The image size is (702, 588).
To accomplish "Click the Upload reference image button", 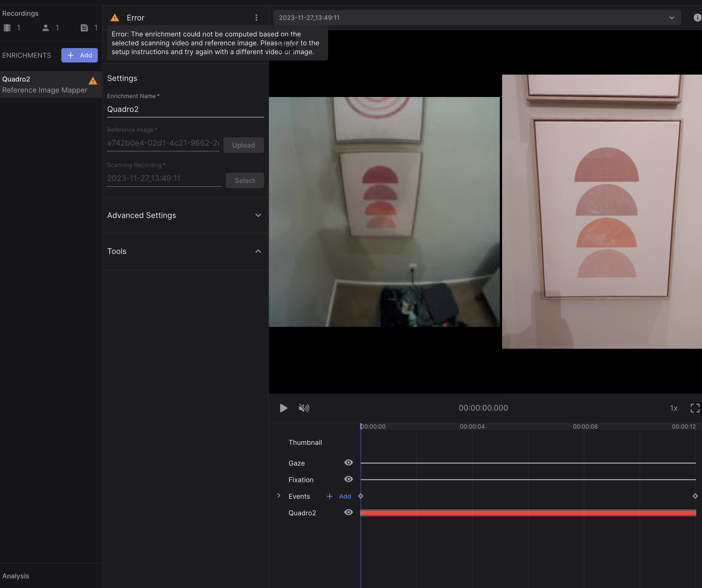I will tap(243, 145).
